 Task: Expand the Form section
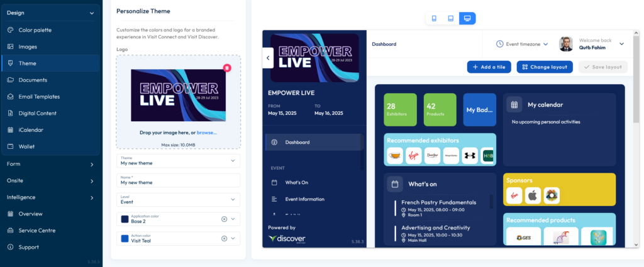[x=92, y=165]
